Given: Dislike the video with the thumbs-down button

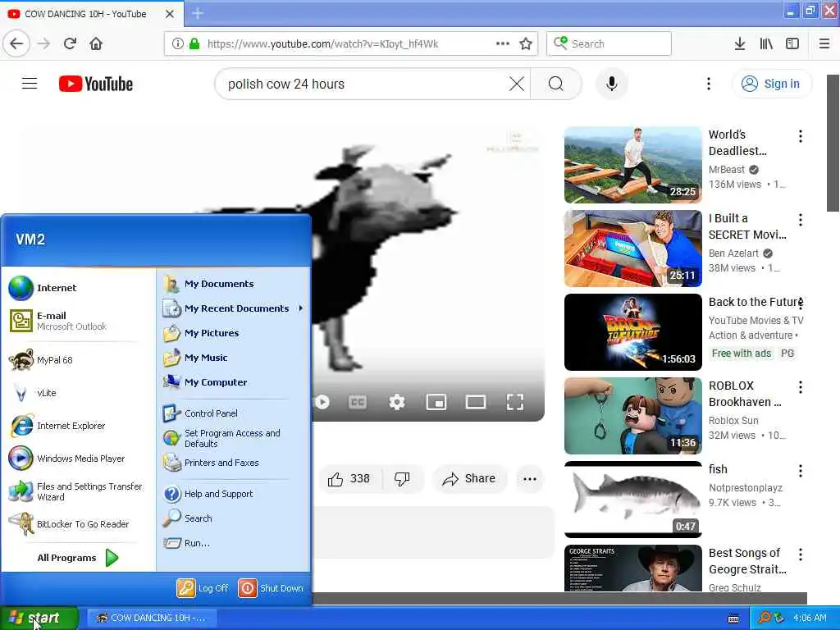Looking at the screenshot, I should [402, 478].
